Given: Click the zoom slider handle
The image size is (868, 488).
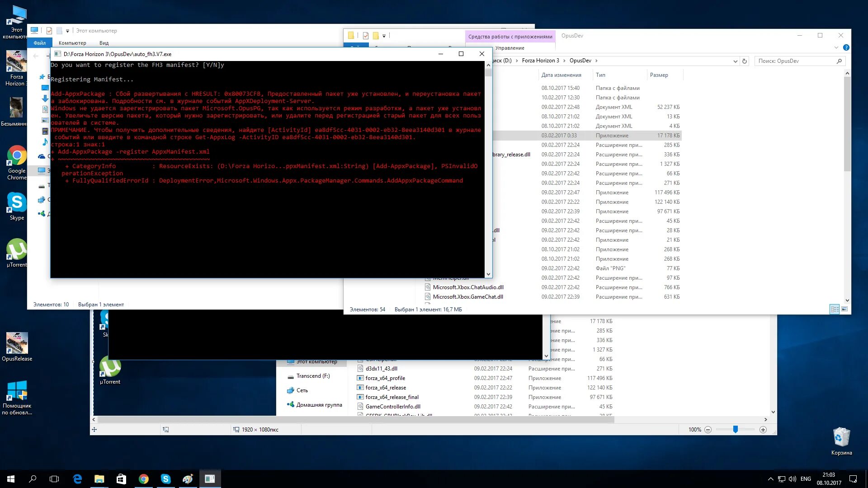Looking at the screenshot, I should click(x=736, y=430).
